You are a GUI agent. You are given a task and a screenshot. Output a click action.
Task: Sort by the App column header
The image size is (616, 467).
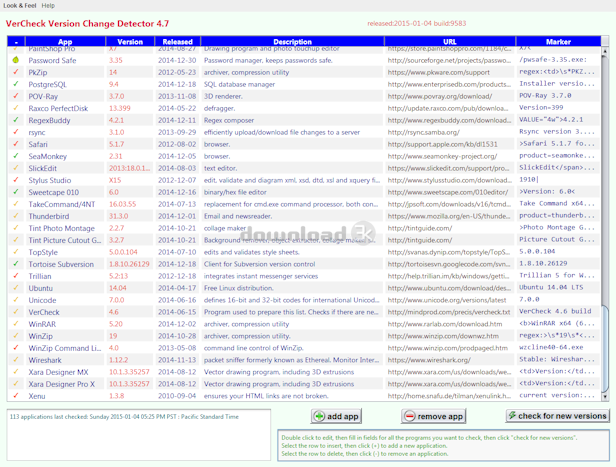click(x=65, y=41)
